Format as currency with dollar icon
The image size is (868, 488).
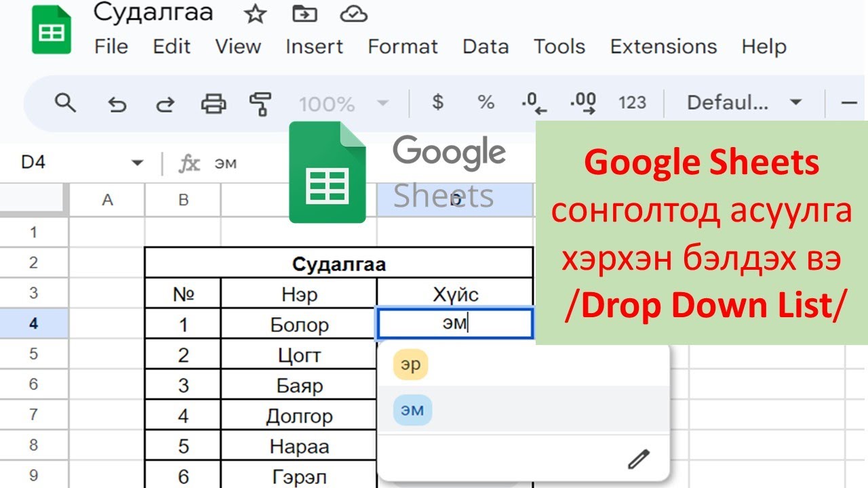coord(438,102)
